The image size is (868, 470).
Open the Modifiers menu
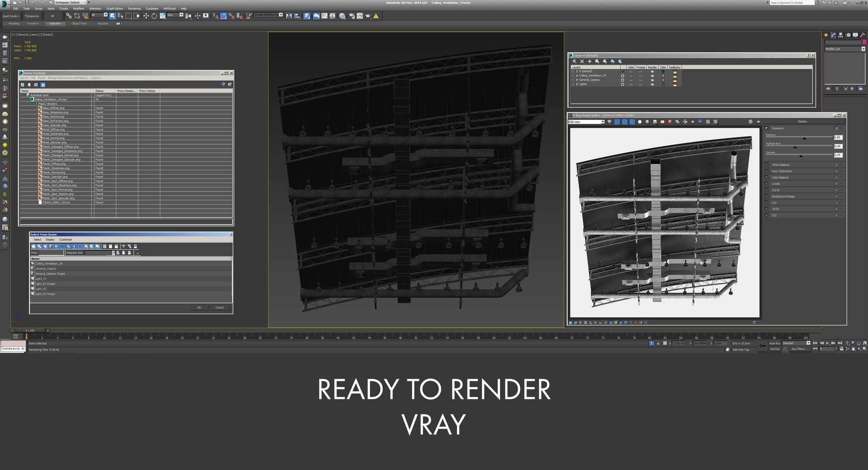pos(79,9)
